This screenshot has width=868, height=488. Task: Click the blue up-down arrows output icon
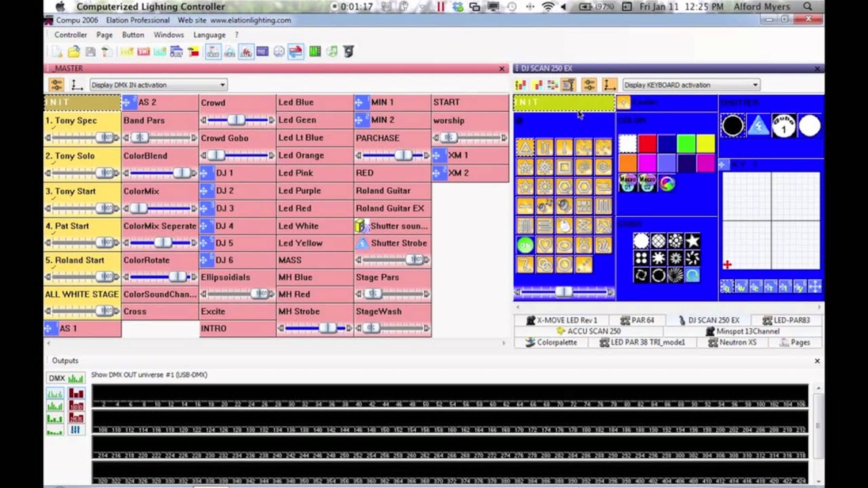pyautogui.click(x=76, y=429)
